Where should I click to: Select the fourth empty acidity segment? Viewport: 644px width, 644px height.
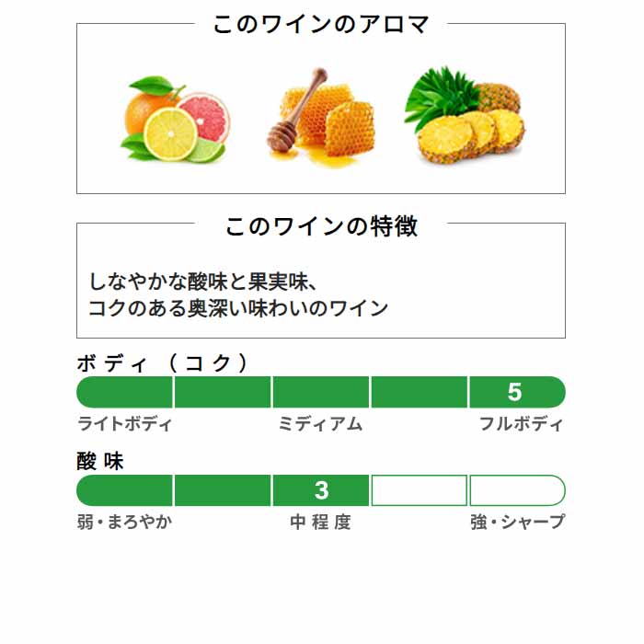coord(420,490)
